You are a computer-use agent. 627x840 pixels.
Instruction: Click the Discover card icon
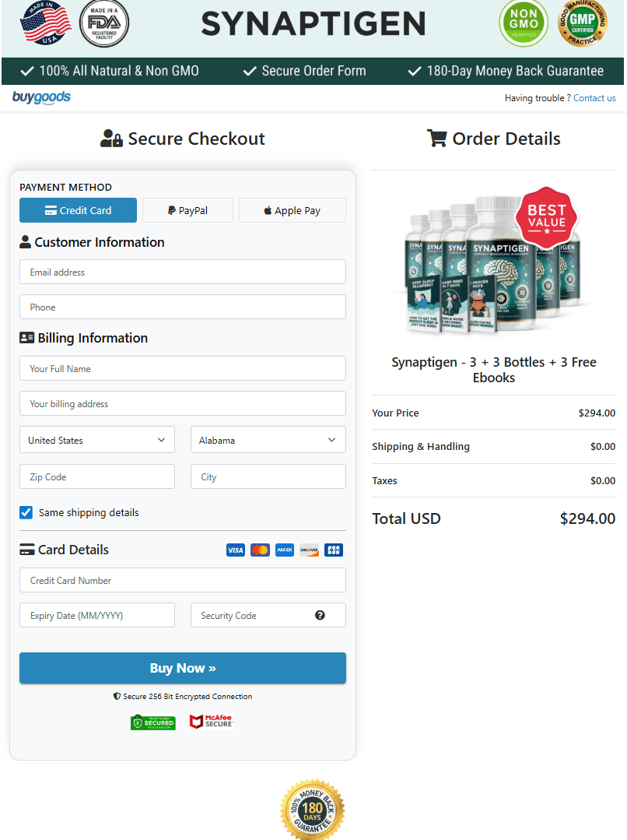click(x=309, y=550)
